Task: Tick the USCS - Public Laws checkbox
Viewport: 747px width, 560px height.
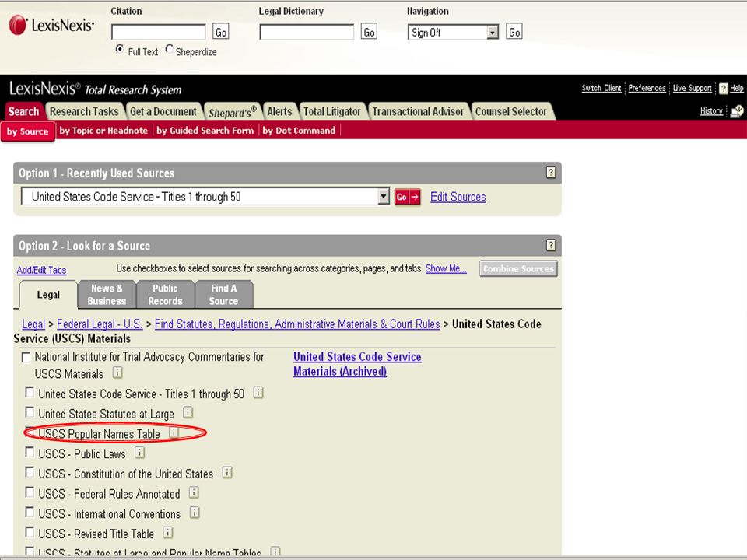Action: pos(30,452)
